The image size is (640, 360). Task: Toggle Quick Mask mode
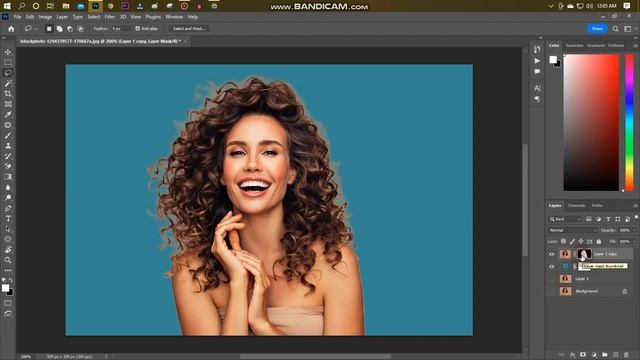pyautogui.click(x=8, y=303)
